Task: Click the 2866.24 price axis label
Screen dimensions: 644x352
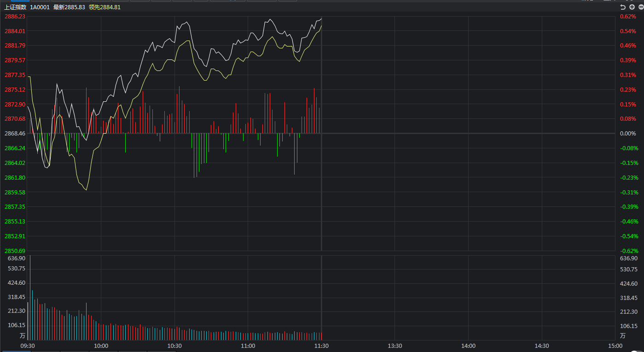Action: [x=15, y=148]
